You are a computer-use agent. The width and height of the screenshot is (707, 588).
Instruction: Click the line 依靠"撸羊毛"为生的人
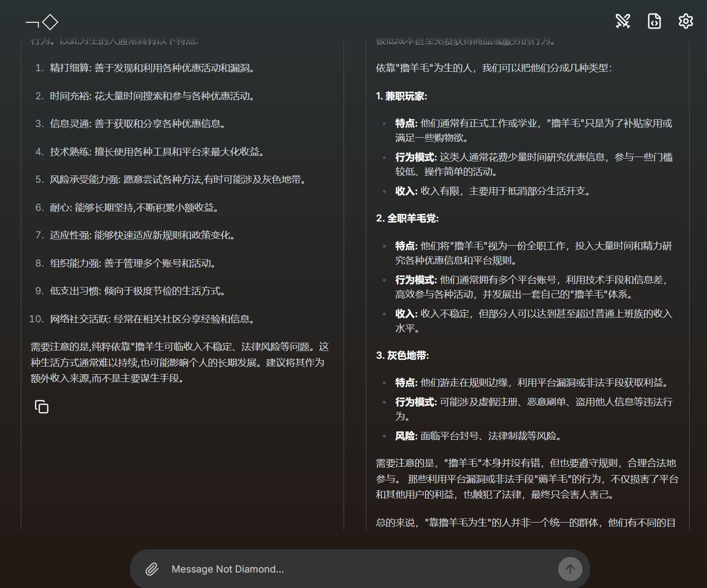pos(494,68)
